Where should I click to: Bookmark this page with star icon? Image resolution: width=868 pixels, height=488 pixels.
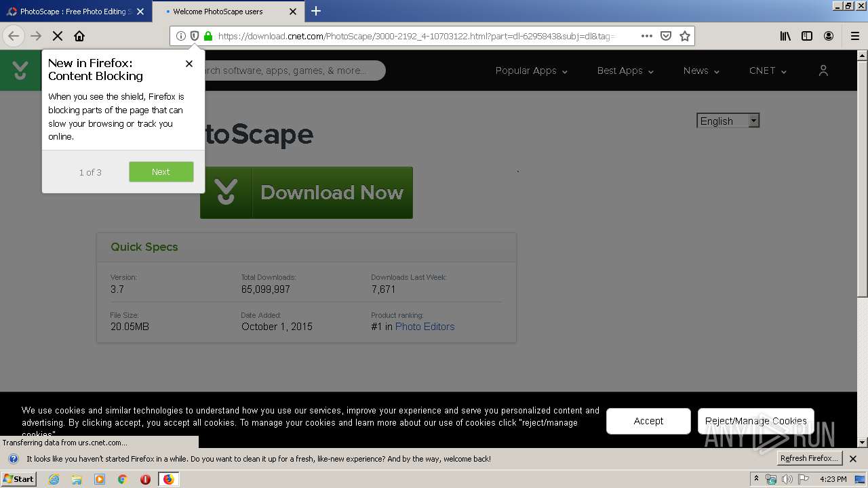[685, 36]
